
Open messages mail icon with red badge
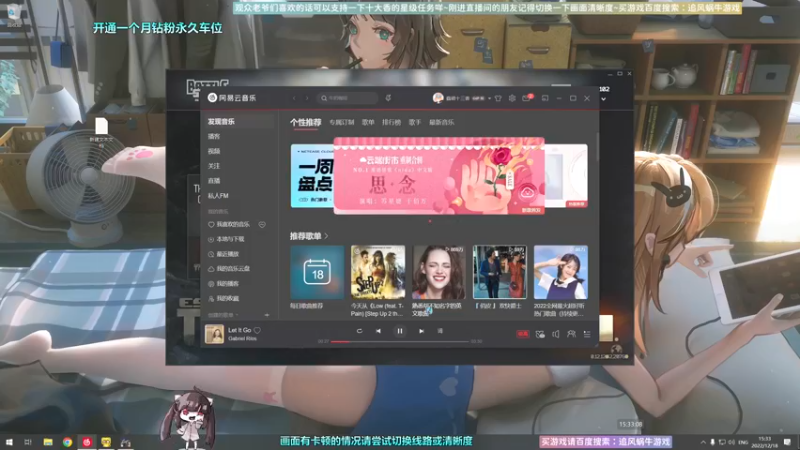[x=527, y=98]
